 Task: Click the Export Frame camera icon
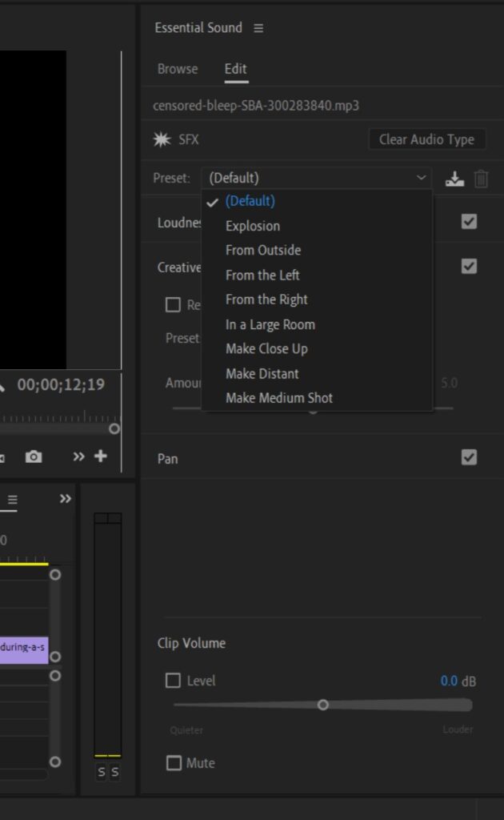pos(33,456)
